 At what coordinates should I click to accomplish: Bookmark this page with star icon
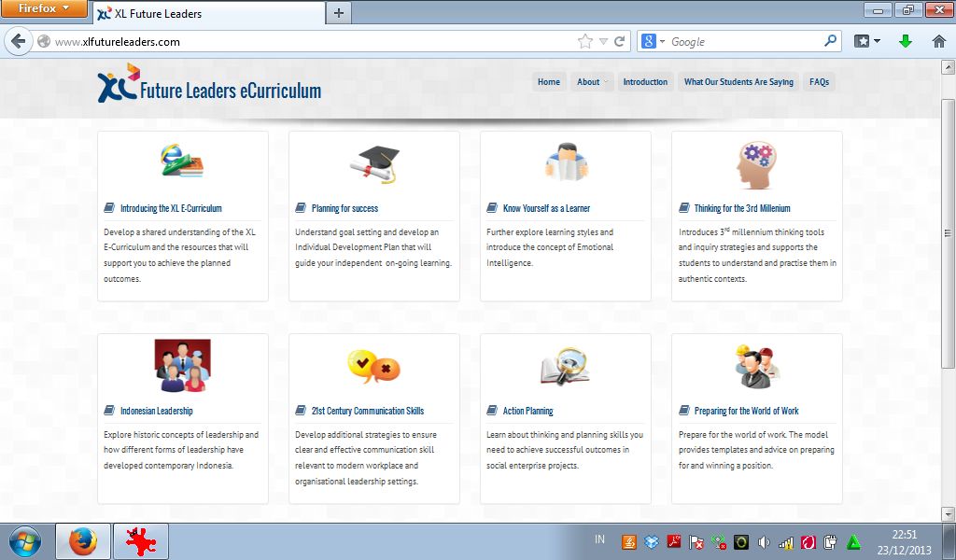pos(585,42)
